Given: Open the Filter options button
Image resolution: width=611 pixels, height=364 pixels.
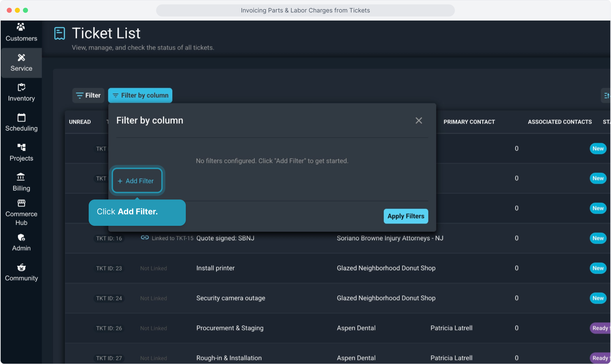Looking at the screenshot, I should pos(88,95).
